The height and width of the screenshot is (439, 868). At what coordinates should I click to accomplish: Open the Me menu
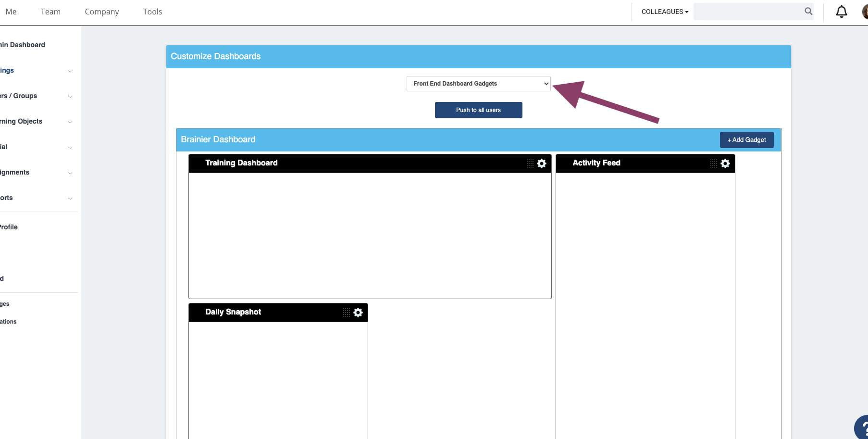click(11, 12)
